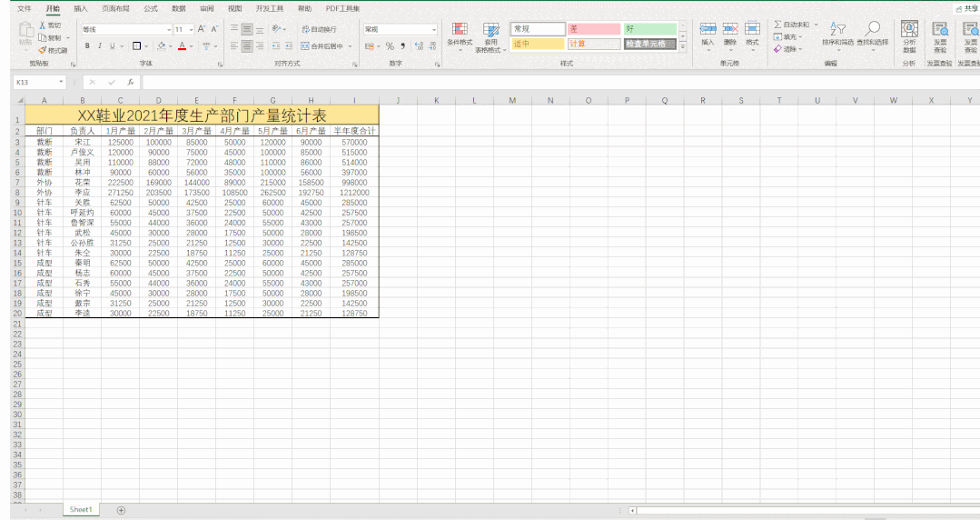Image resolution: width=980 pixels, height=520 pixels.
Task: Click the top align icon
Action: 234,29
